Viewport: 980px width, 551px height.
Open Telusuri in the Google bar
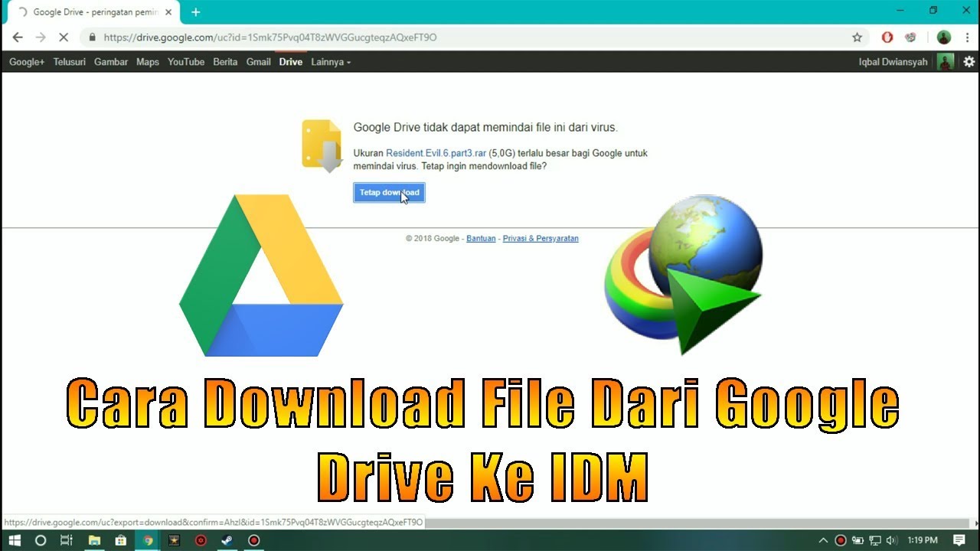pyautogui.click(x=70, y=62)
